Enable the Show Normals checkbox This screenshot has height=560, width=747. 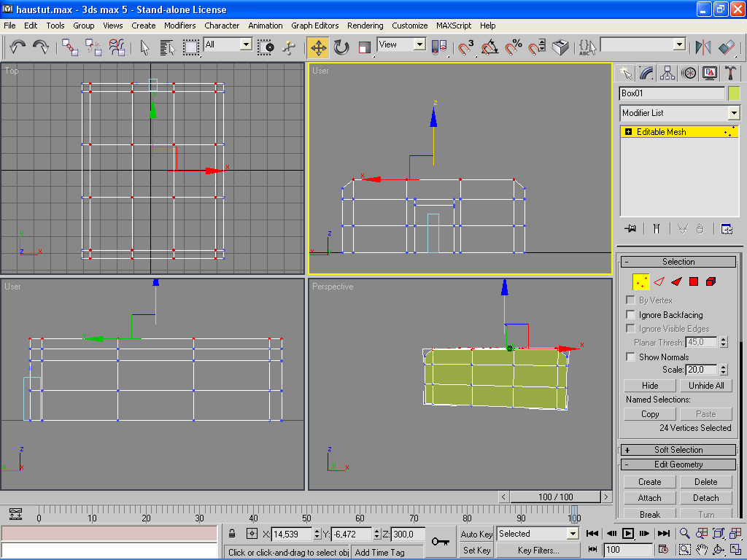pos(630,357)
